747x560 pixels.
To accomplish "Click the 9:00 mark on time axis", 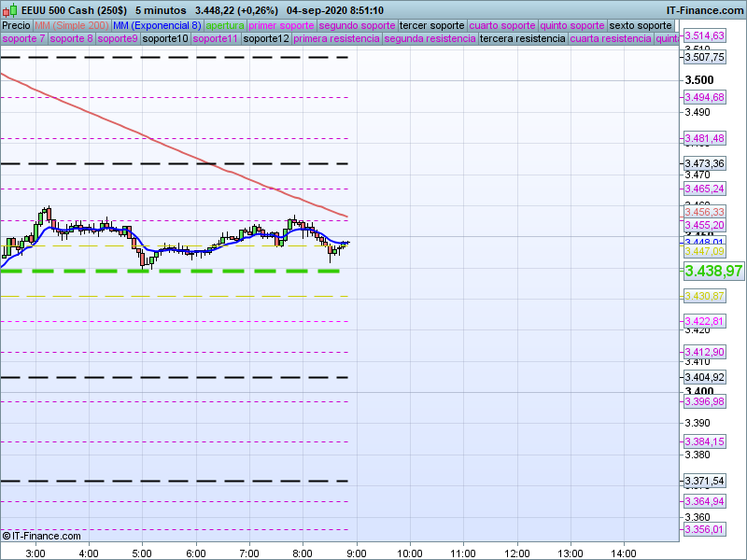I will (x=355, y=553).
